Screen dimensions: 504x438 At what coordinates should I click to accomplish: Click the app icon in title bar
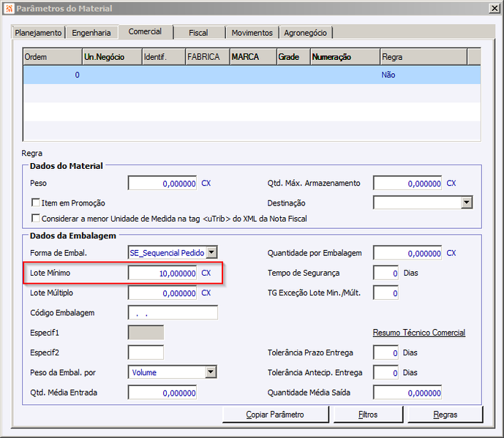click(9, 8)
